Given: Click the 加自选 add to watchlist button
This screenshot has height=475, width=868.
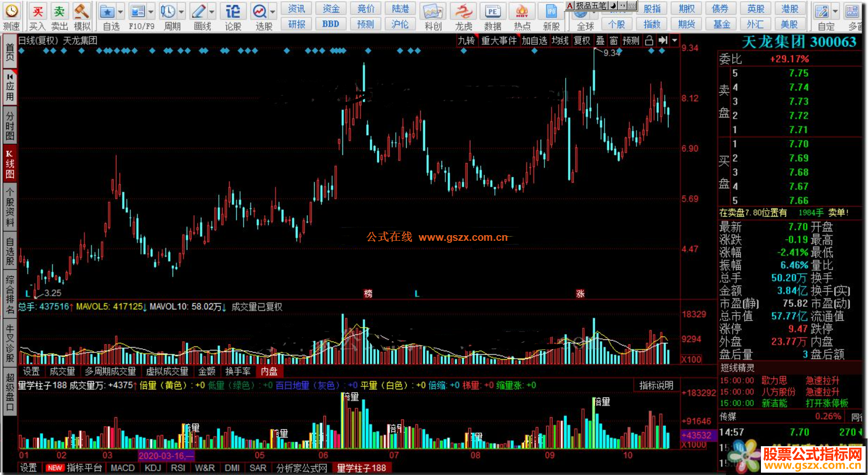Looking at the screenshot, I should pos(534,41).
